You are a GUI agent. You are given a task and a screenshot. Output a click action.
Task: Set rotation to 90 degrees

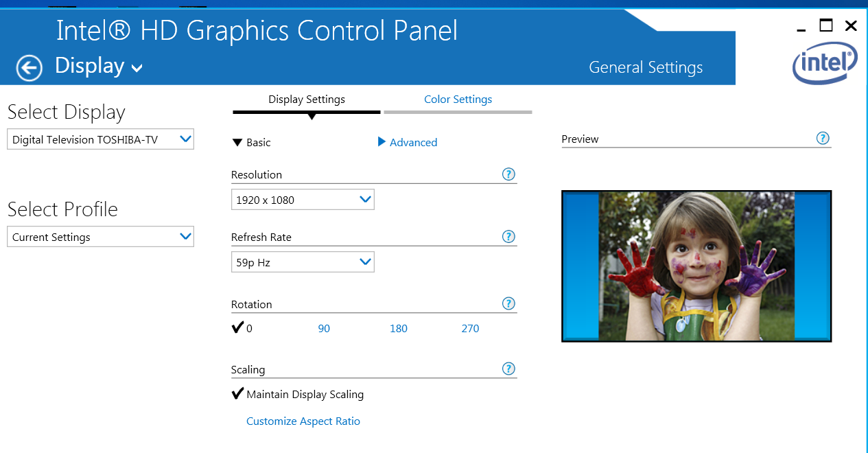[324, 329]
